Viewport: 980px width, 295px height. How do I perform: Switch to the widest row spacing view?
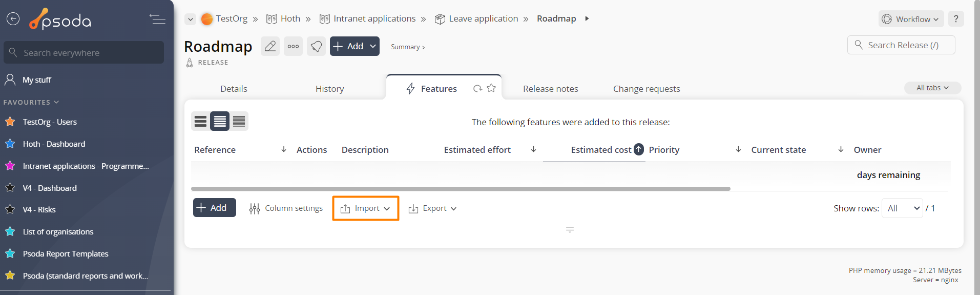(200, 121)
